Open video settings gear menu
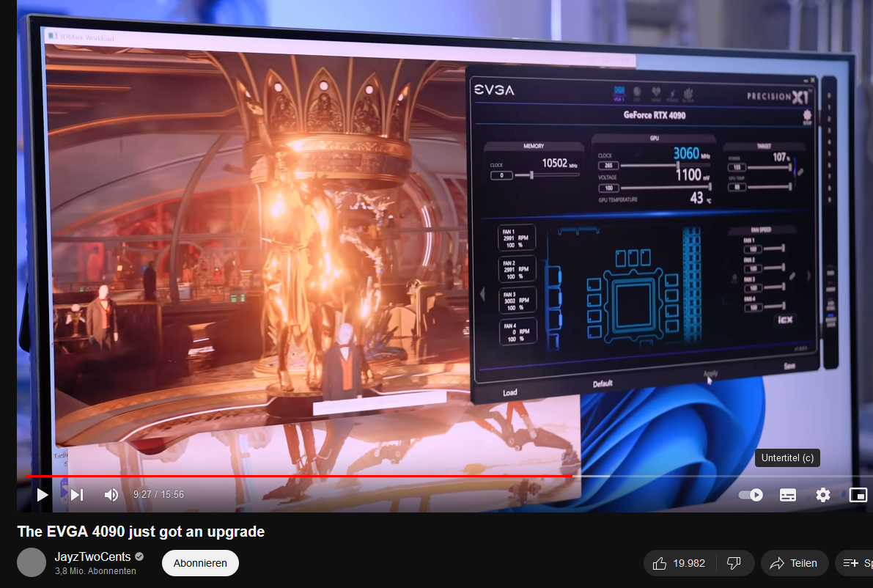The image size is (873, 588). click(x=823, y=494)
